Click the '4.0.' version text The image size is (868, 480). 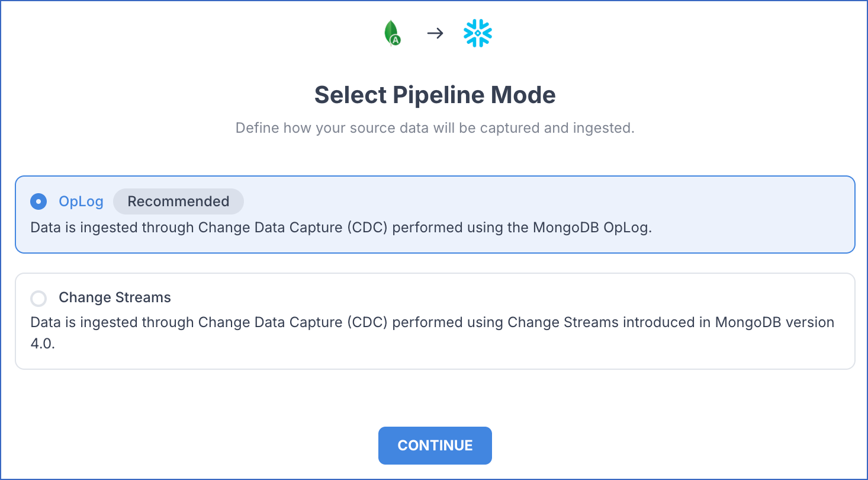(43, 344)
